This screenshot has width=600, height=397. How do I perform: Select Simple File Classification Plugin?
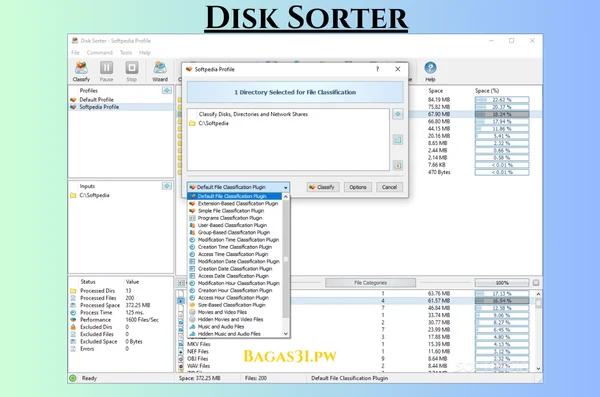(x=235, y=211)
